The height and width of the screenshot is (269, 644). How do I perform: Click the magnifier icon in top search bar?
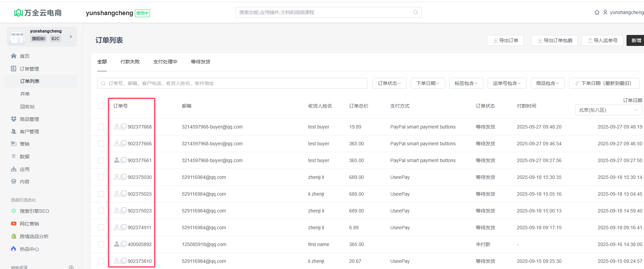pos(415,12)
